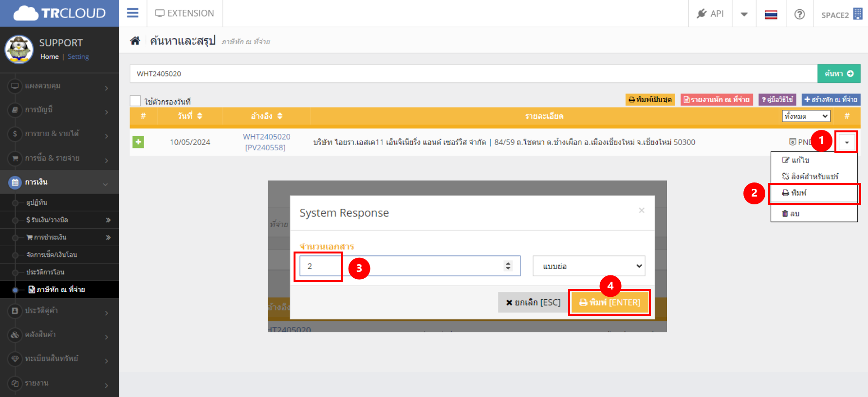Image resolution: width=868 pixels, height=397 pixels.
Task: Toggle the hamburger sidebar menu
Action: coord(132,13)
